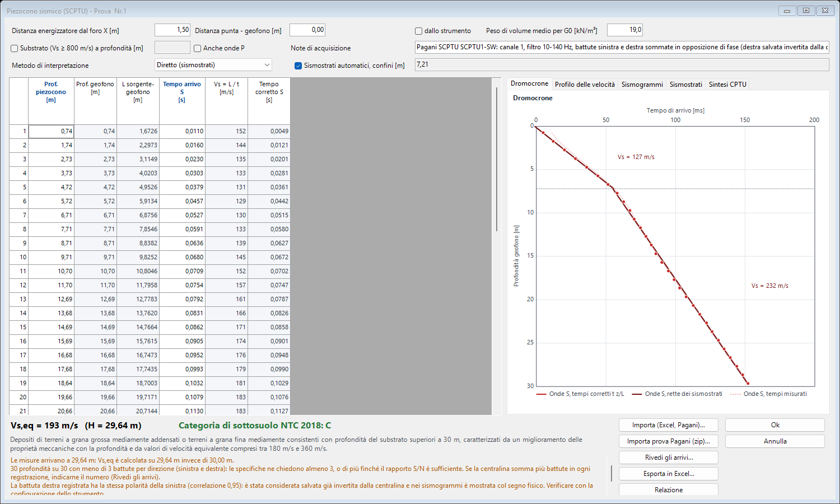Viewport: 840px width, 504px height.
Task: Enable the Substrato (Vs ≥ 800 m/s) checkbox
Action: click(x=15, y=48)
